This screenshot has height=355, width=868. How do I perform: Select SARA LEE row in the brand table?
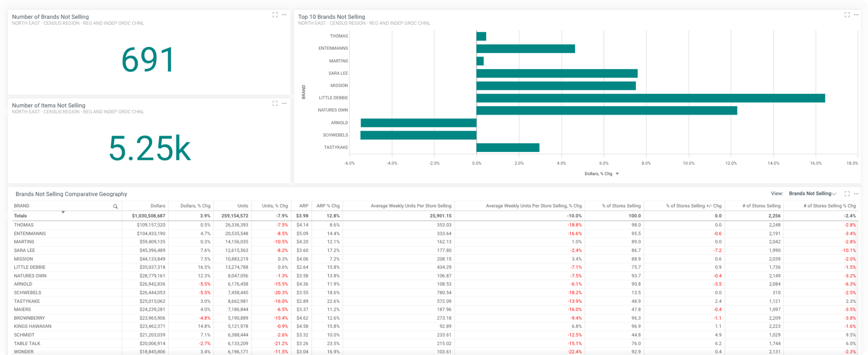(435, 250)
